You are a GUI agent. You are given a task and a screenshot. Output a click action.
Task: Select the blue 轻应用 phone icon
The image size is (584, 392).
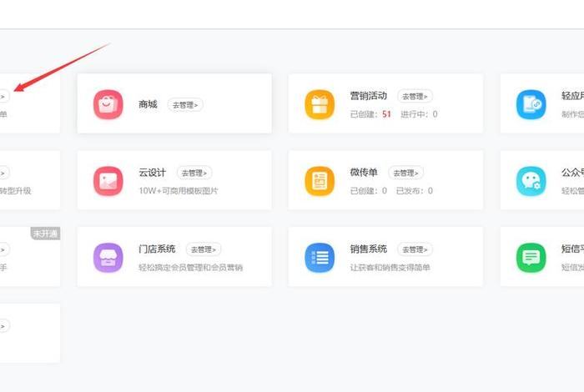pyautogui.click(x=531, y=104)
